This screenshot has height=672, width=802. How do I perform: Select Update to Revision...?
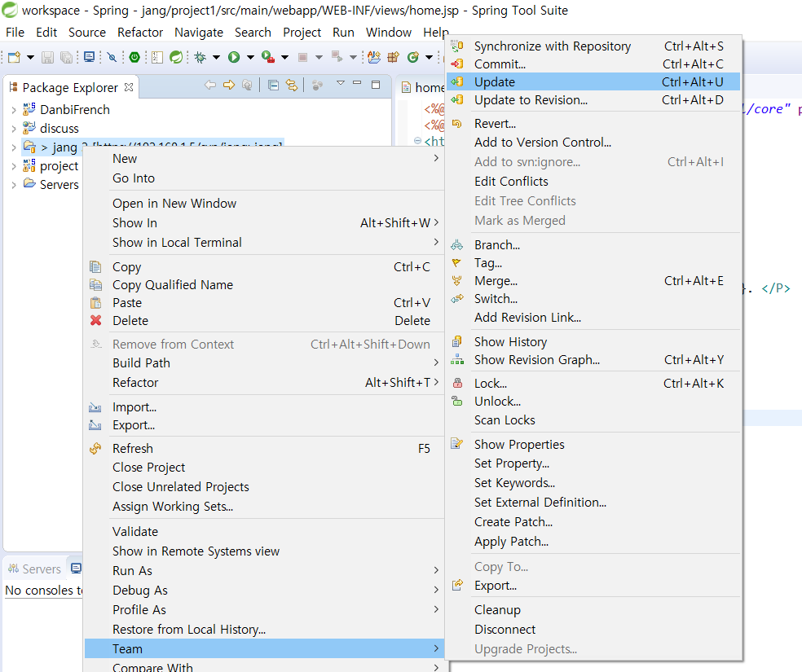point(593,99)
